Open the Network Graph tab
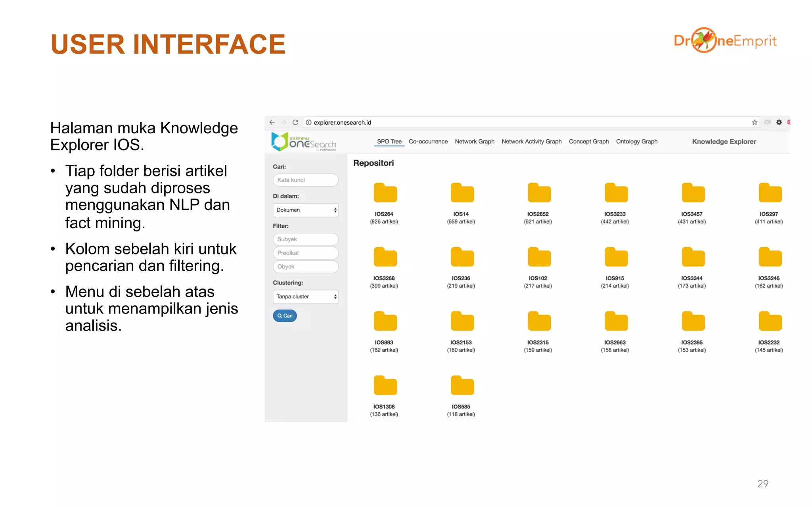 [x=474, y=141]
